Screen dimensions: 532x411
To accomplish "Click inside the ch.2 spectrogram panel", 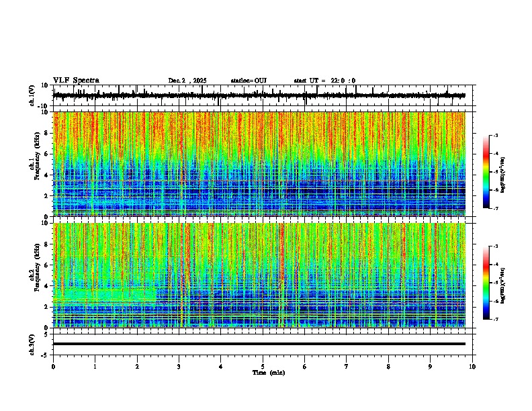I will 259,275.
